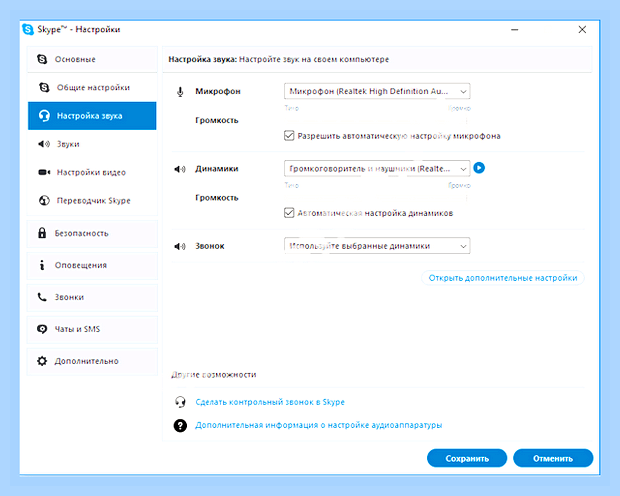Screen dimensions: 620x496
Task: Play test sound with blue play button
Action: point(479,168)
